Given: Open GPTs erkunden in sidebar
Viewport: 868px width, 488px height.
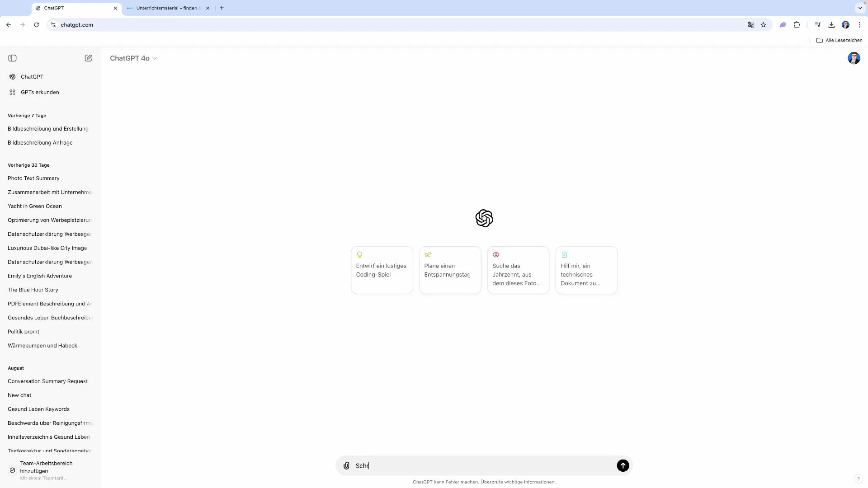Looking at the screenshot, I should (40, 92).
